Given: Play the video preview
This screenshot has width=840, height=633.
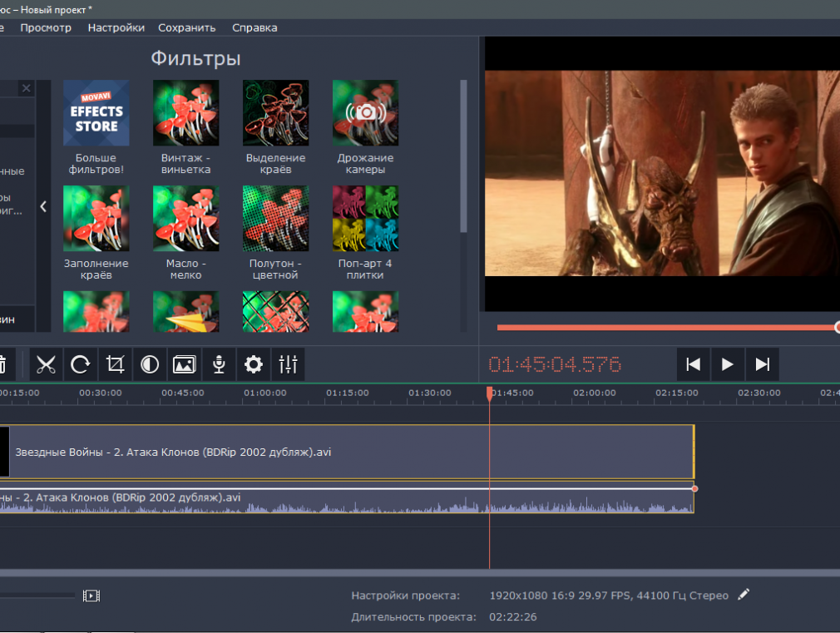Looking at the screenshot, I should click(x=728, y=364).
